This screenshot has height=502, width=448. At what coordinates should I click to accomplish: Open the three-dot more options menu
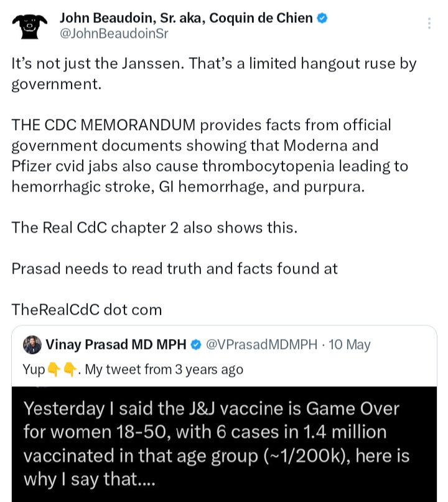429,24
